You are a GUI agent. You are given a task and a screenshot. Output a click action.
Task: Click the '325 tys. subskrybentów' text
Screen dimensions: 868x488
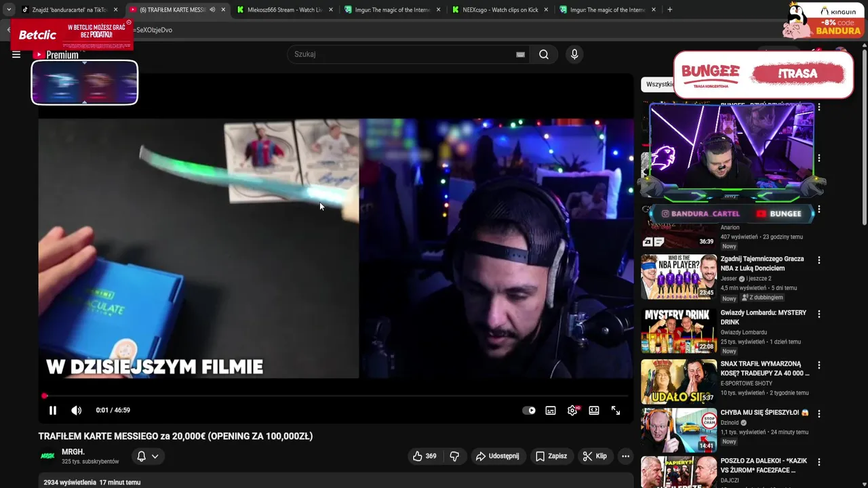click(90, 462)
